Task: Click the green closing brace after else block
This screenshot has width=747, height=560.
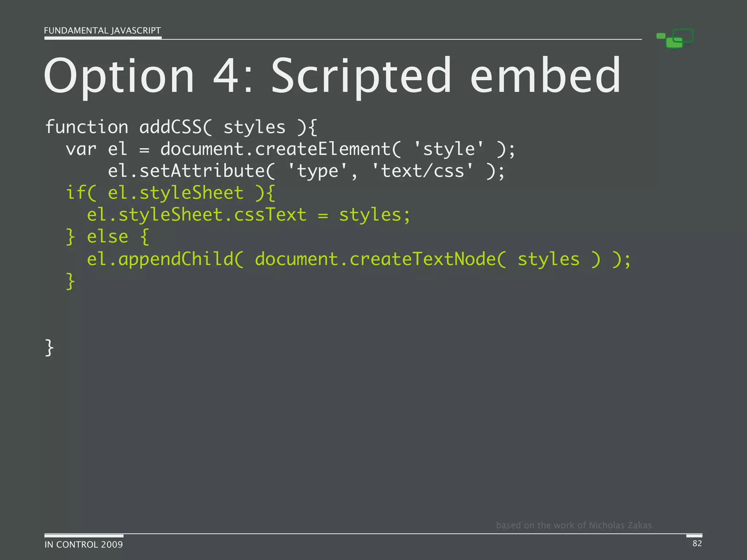Action: pos(70,281)
